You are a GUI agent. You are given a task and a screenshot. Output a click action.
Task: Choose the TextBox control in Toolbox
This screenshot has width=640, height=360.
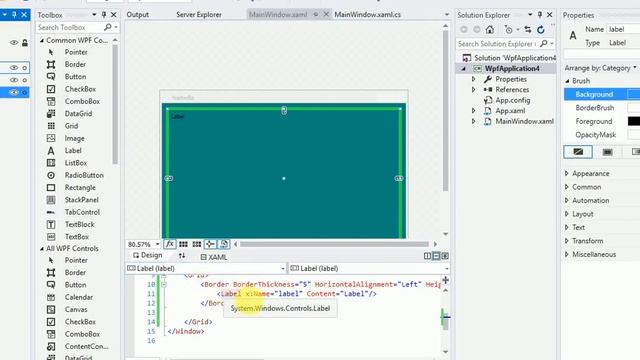76,236
